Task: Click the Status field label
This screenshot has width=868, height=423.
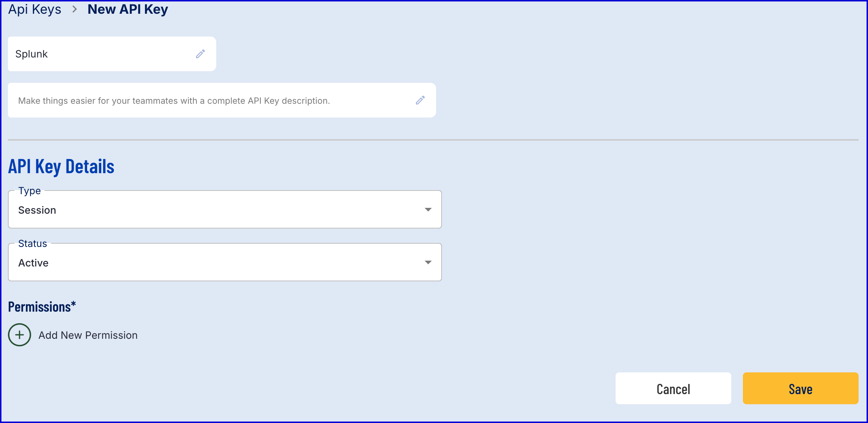Action: point(33,243)
